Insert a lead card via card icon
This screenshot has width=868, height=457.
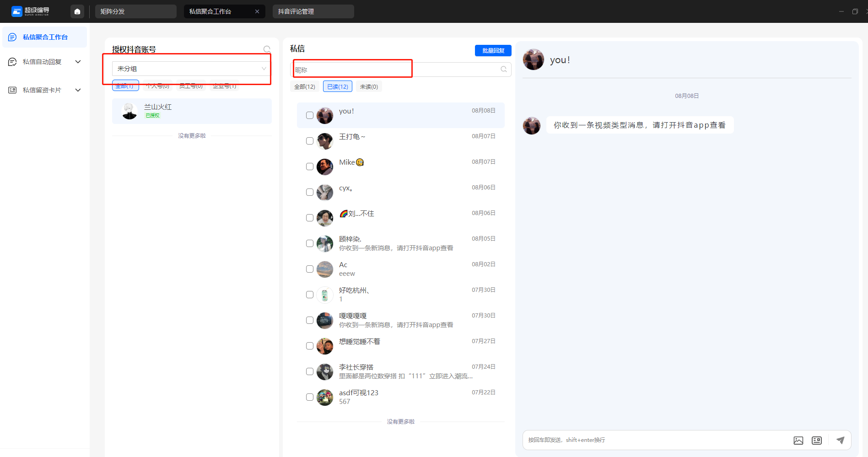[x=817, y=440]
